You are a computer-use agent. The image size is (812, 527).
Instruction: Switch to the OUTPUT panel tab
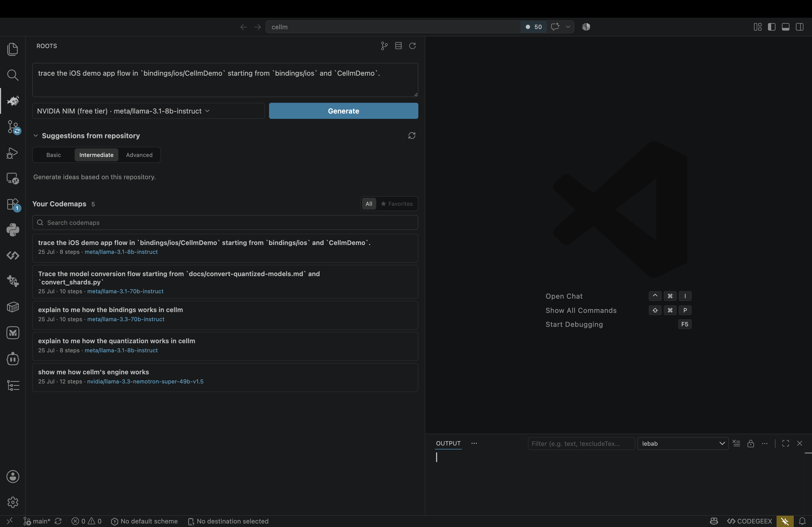(448, 443)
